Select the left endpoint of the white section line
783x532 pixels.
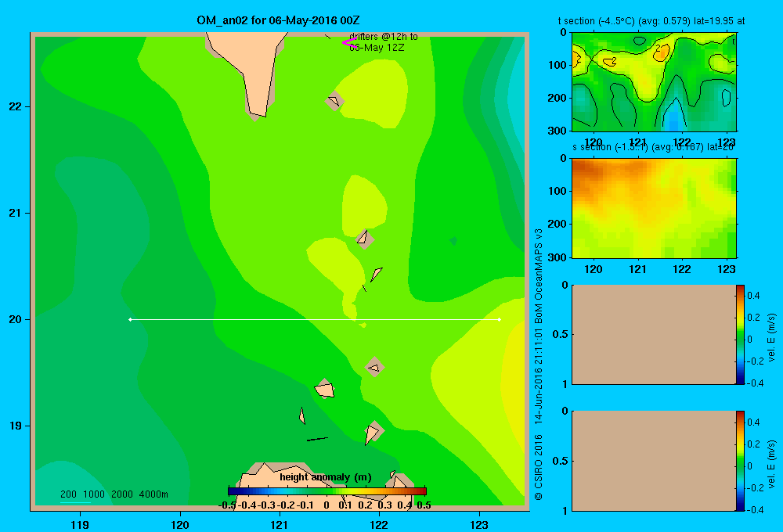[130, 319]
